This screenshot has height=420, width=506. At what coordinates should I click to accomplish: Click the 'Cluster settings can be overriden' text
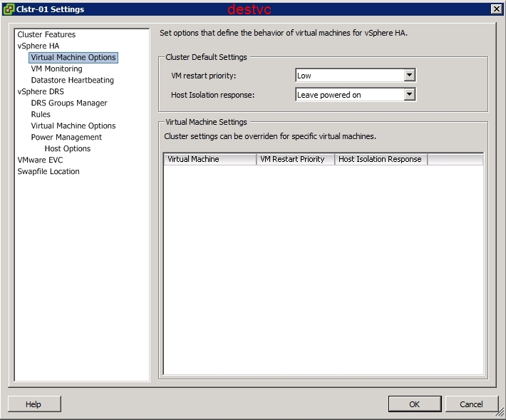pyautogui.click(x=270, y=136)
